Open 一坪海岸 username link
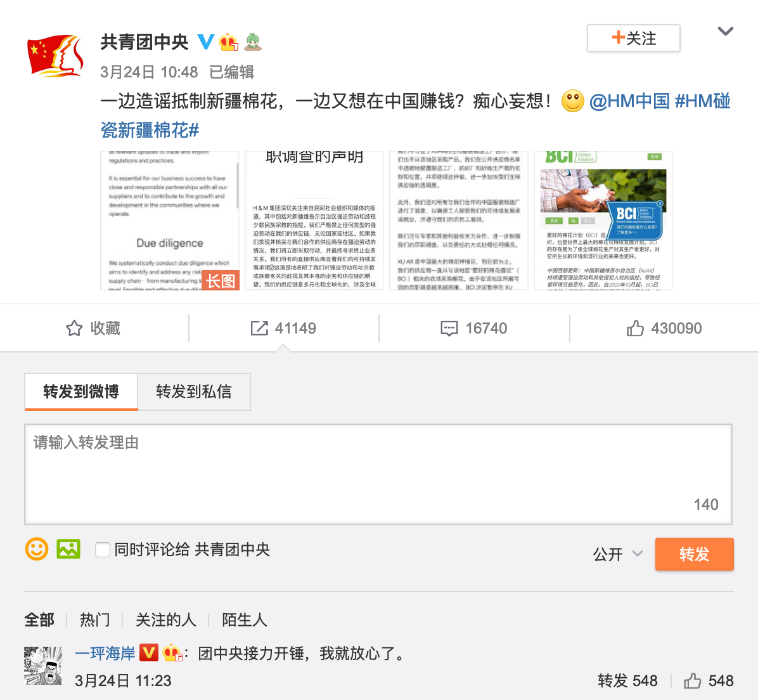The width and height of the screenshot is (758, 700). (105, 654)
